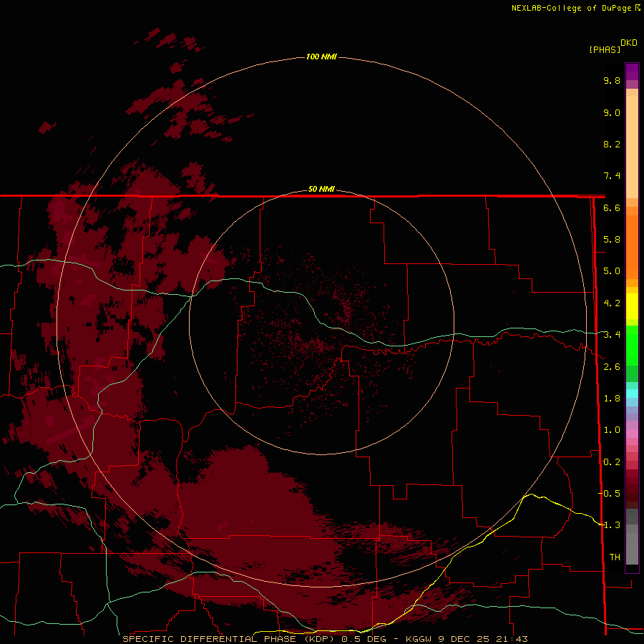Click the 5.8 value on color scale
This screenshot has height=644, width=644.
tap(612, 240)
